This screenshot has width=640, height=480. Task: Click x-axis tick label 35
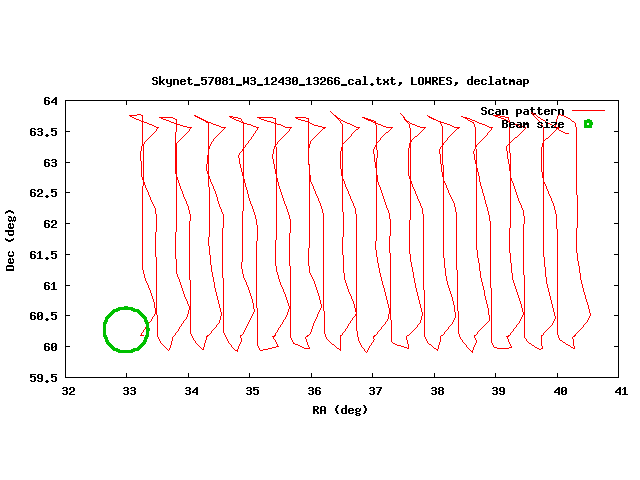pyautogui.click(x=252, y=391)
